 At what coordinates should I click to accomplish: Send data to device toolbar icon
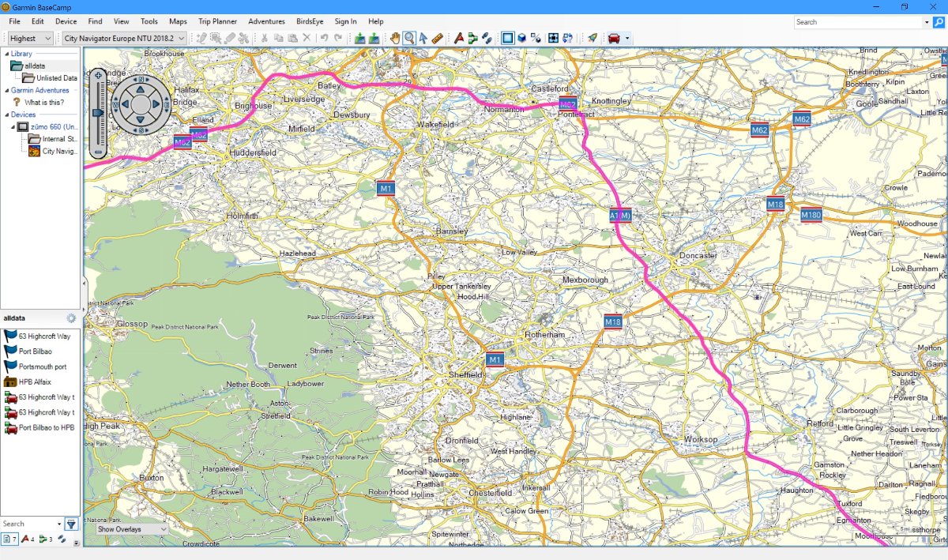tap(359, 38)
